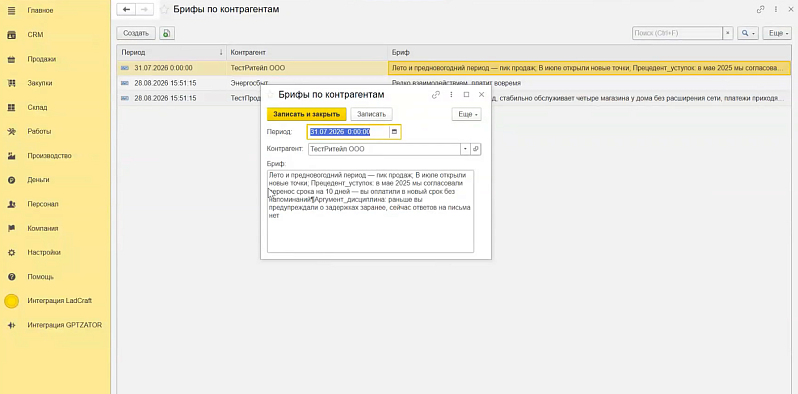Click the Контрагент input field
The width and height of the screenshot is (798, 394).
click(384, 149)
